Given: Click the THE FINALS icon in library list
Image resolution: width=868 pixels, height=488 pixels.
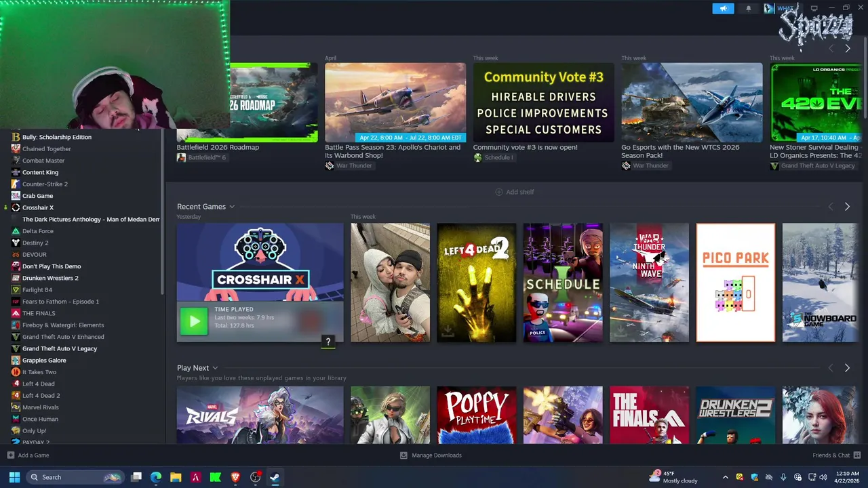Looking at the screenshot, I should pyautogui.click(x=16, y=313).
